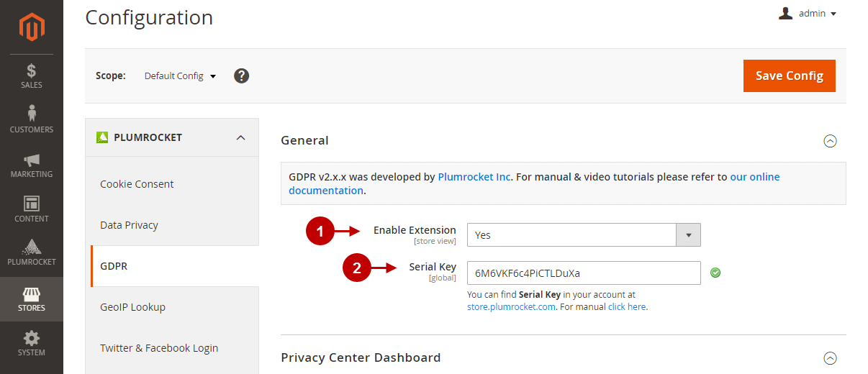868x374 pixels.
Task: Click the green serial key validation checkmark
Action: coord(715,273)
